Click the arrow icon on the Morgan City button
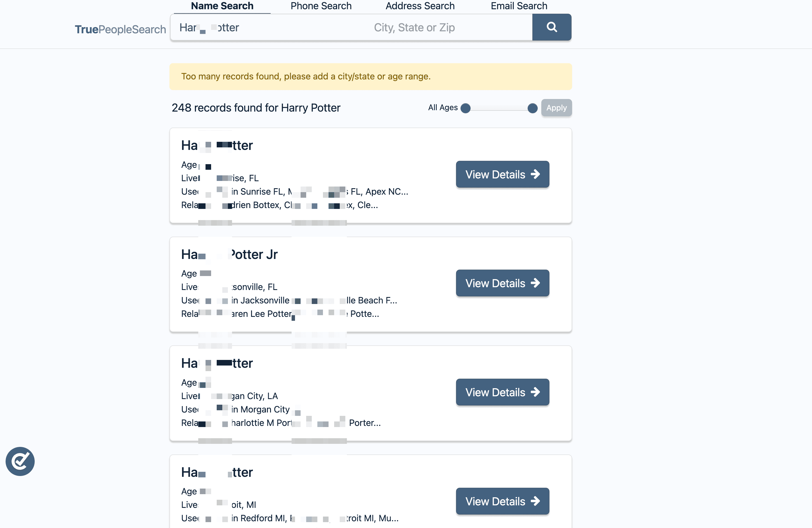 pos(535,392)
